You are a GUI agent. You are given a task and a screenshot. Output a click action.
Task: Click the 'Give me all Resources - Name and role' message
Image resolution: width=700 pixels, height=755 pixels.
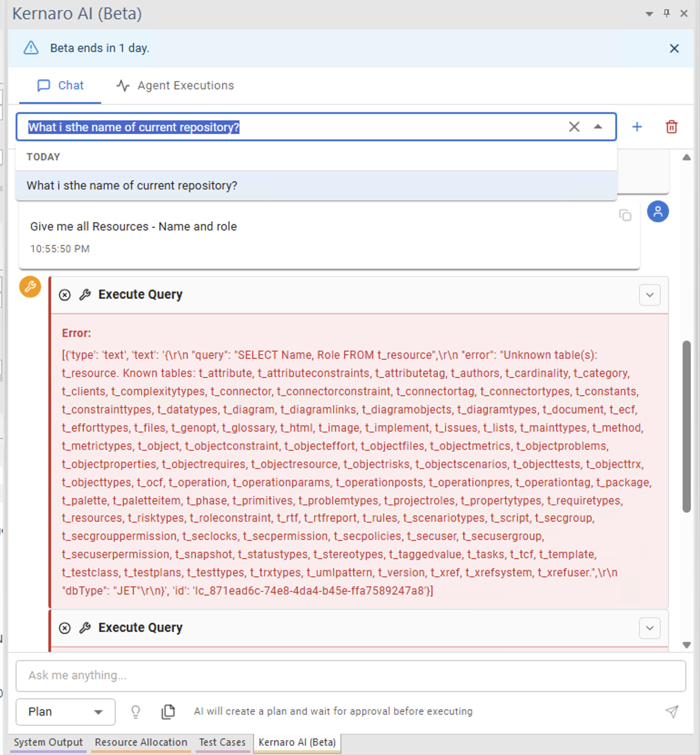(x=133, y=226)
